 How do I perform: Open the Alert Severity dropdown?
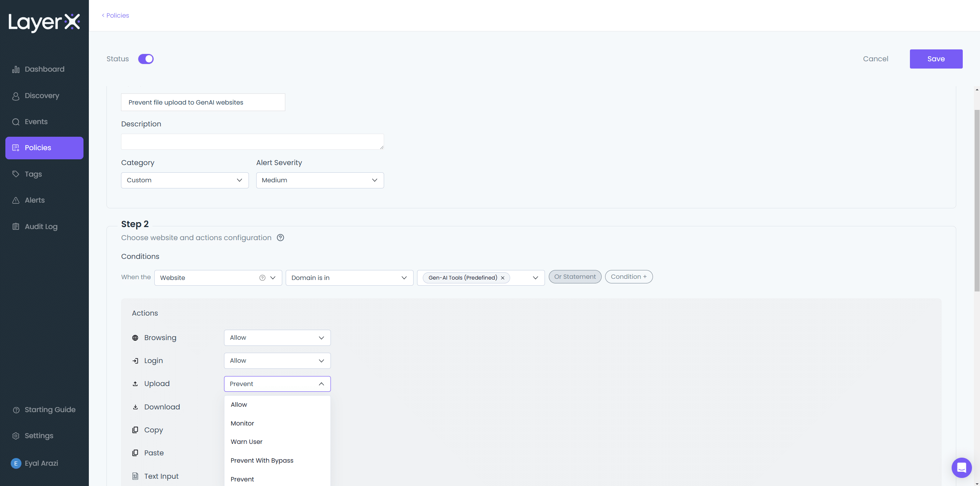320,180
